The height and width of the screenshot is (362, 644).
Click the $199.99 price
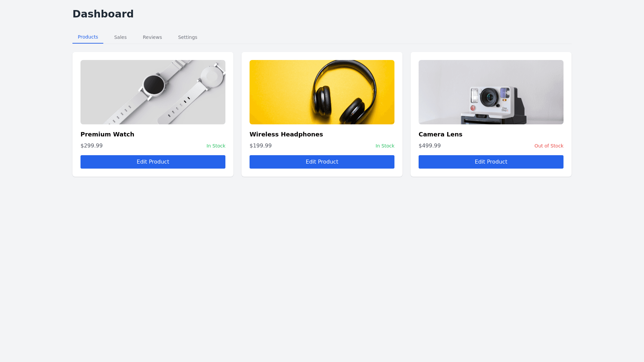point(261,146)
